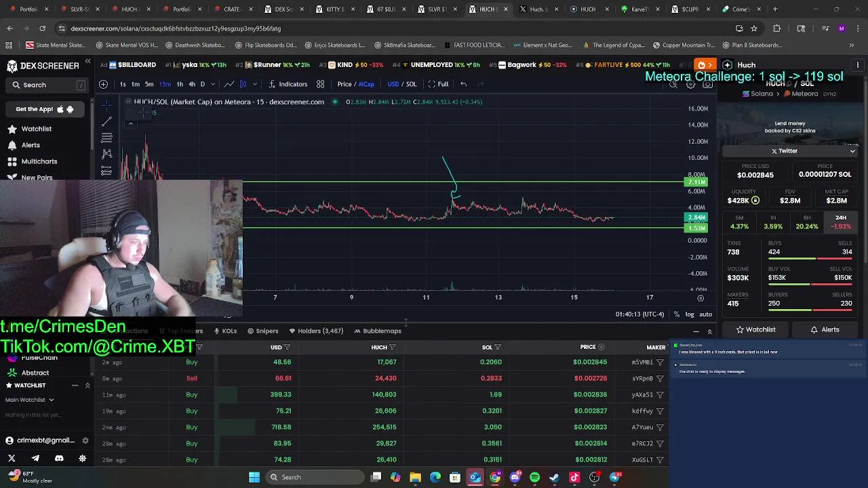Select the trend line drawing tool
The height and width of the screenshot is (488, 868).
coord(106,122)
